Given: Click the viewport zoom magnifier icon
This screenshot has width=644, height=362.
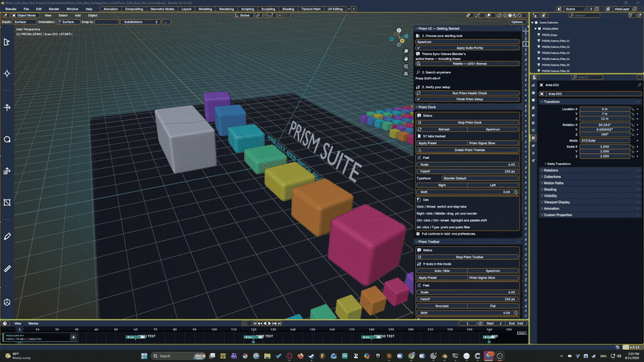Looking at the screenshot, I should 406,52.
